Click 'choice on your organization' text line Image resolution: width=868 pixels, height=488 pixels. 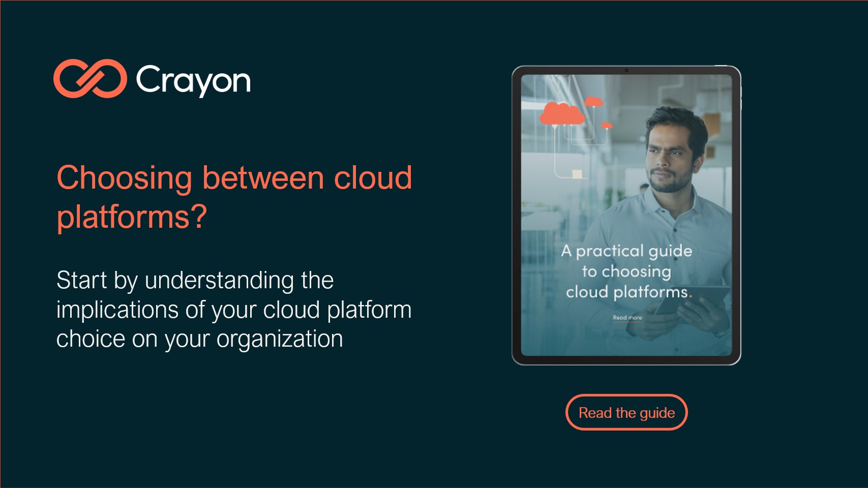pyautogui.click(x=199, y=339)
